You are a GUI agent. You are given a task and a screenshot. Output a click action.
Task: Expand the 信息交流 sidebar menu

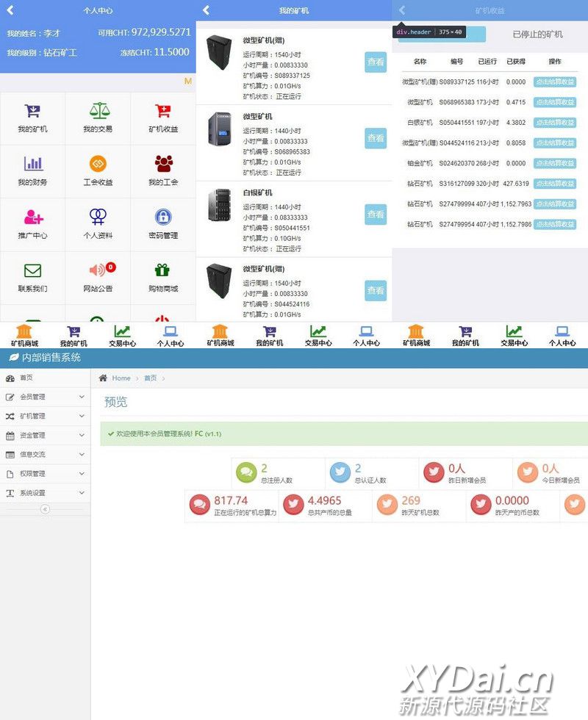(45, 455)
